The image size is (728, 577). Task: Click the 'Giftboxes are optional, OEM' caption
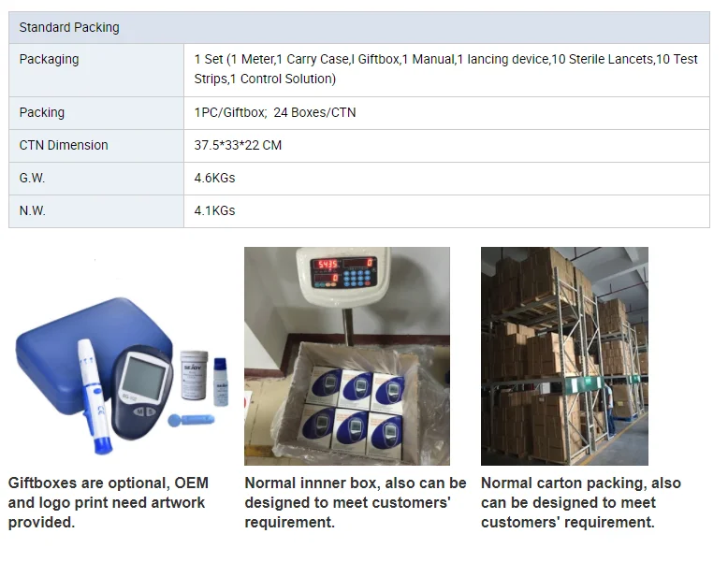click(x=109, y=502)
